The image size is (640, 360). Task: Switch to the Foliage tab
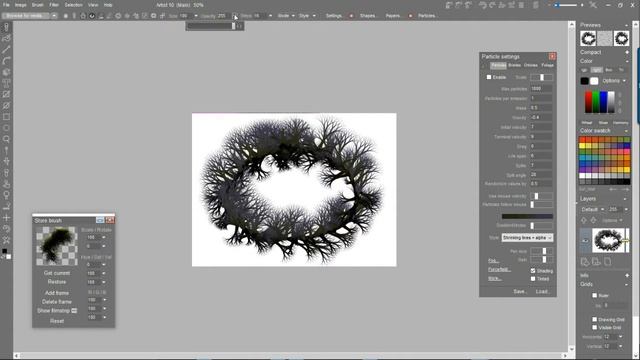(547, 65)
